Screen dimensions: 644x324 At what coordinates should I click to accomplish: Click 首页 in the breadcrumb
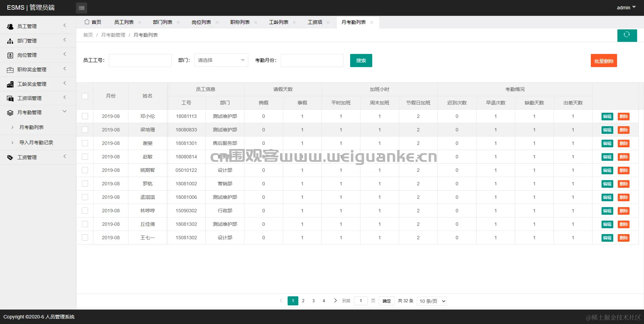(88, 35)
